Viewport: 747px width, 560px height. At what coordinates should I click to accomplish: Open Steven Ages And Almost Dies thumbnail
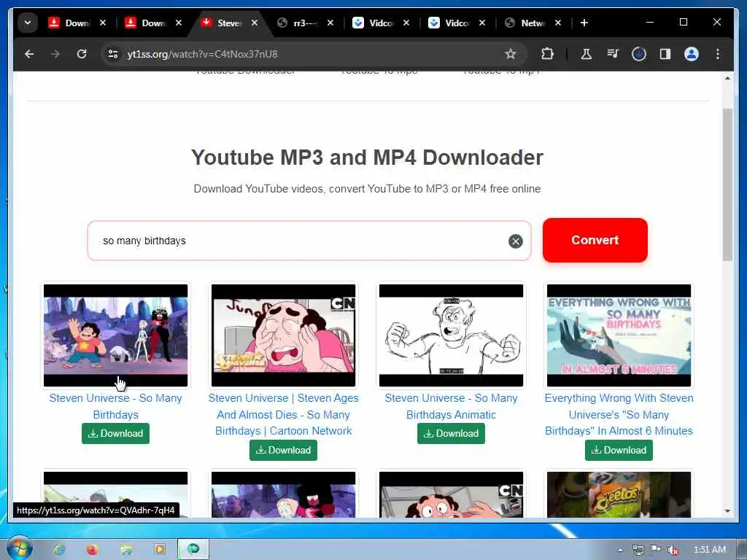click(x=284, y=335)
